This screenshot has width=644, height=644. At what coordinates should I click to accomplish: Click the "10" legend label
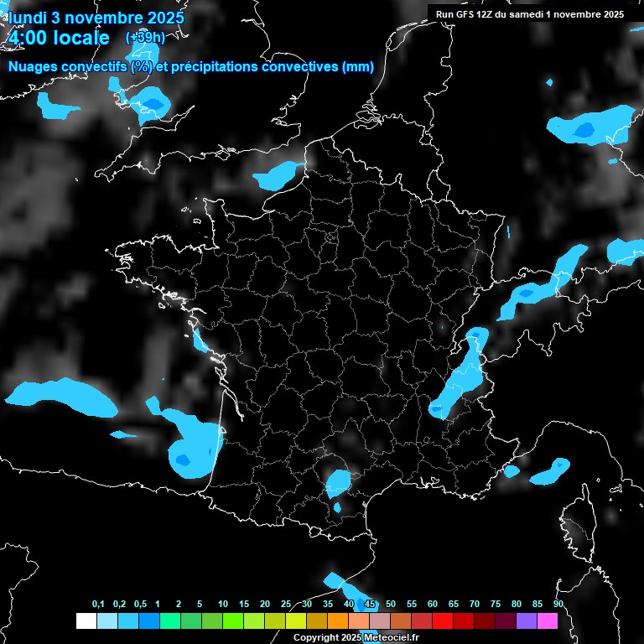coord(222,604)
